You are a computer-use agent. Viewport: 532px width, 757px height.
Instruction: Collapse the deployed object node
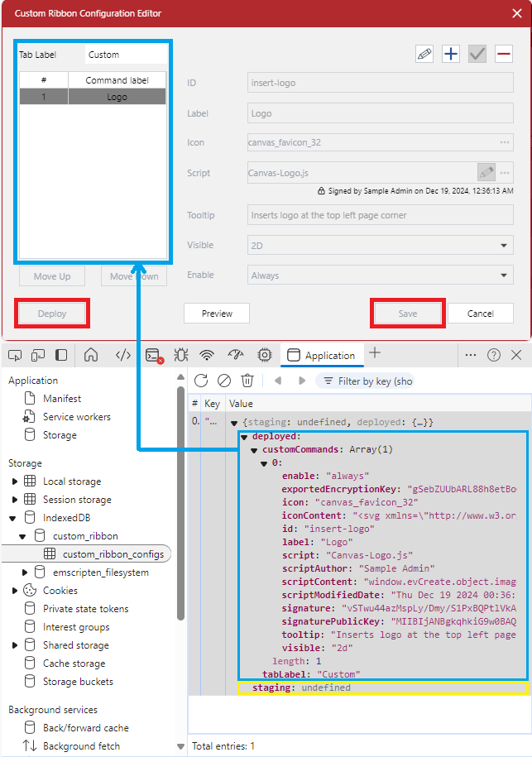pyautogui.click(x=245, y=436)
